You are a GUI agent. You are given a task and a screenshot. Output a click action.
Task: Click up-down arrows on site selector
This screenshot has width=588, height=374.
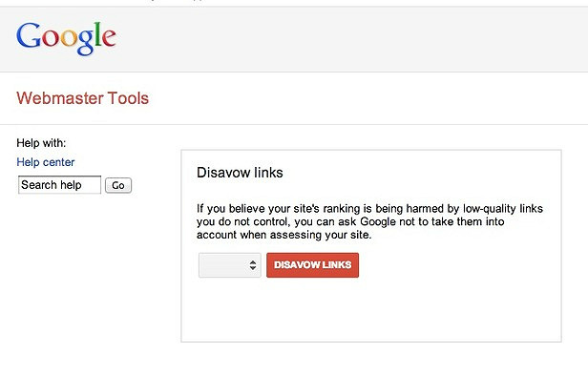pyautogui.click(x=253, y=265)
